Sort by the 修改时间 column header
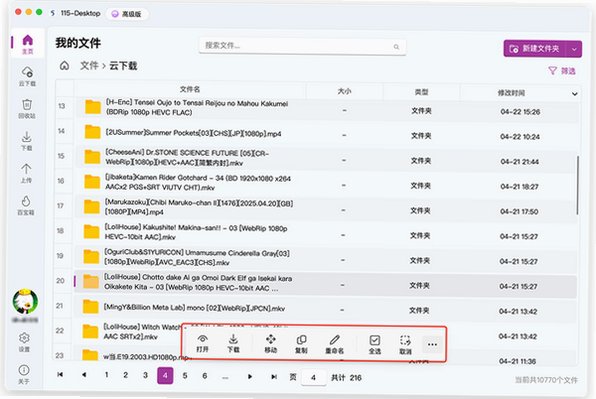The height and width of the screenshot is (399, 596). coord(511,93)
